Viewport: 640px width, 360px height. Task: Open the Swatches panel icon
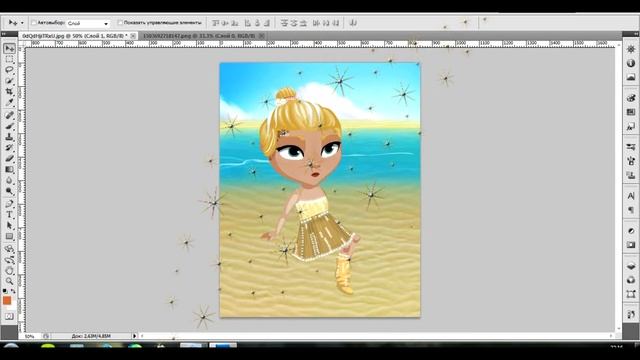pos(631,112)
